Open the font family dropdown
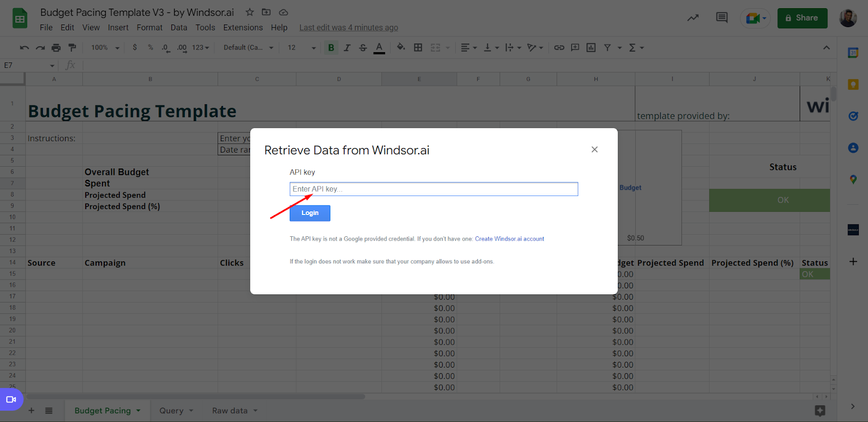The image size is (868, 422). tap(248, 48)
